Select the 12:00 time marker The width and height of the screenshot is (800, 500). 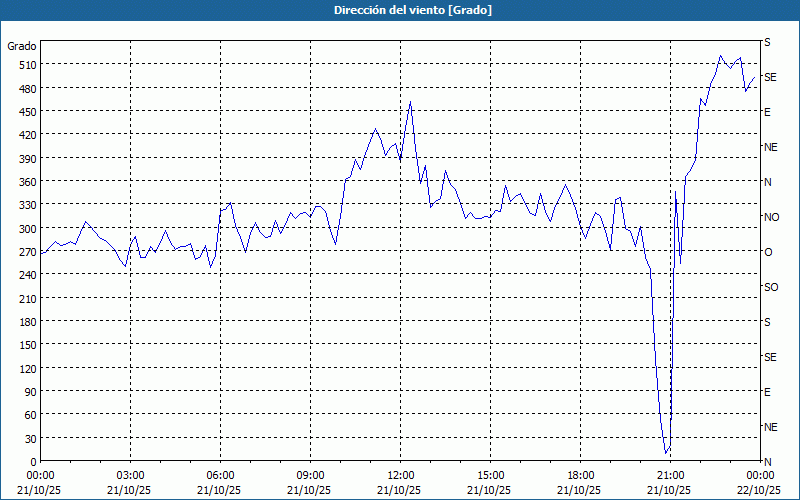point(400,475)
